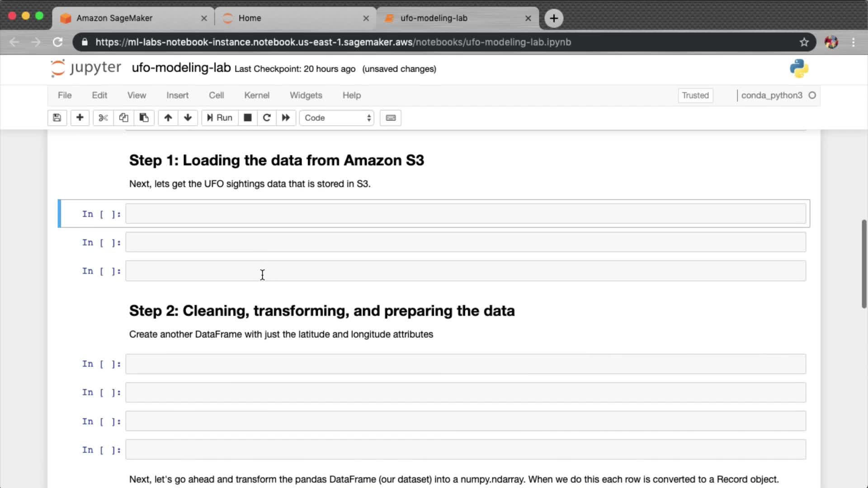868x488 pixels.
Task: Toggle the Trusted notebook indicator
Action: [x=695, y=95]
